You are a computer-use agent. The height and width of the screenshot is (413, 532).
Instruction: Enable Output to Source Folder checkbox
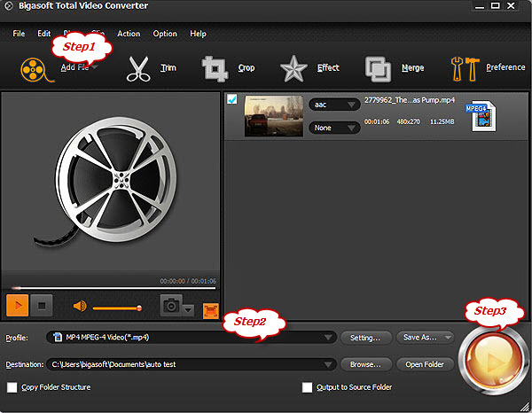tap(307, 387)
